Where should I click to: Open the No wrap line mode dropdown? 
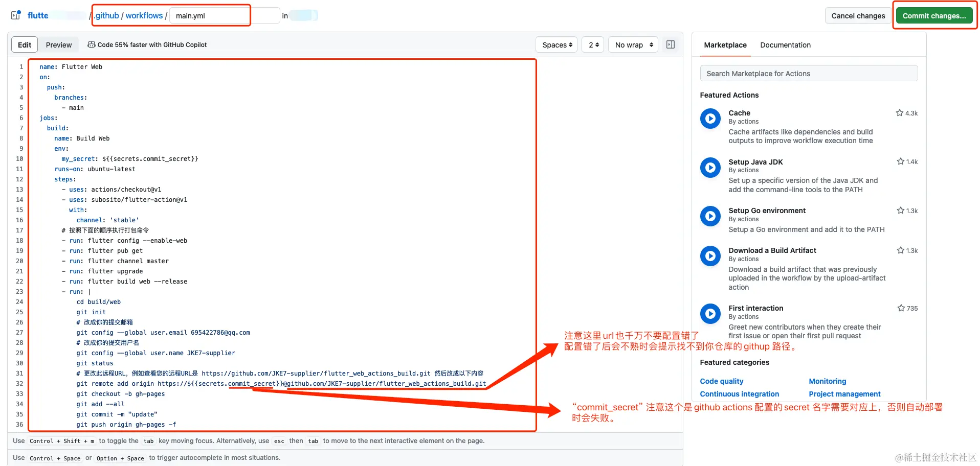pos(633,45)
